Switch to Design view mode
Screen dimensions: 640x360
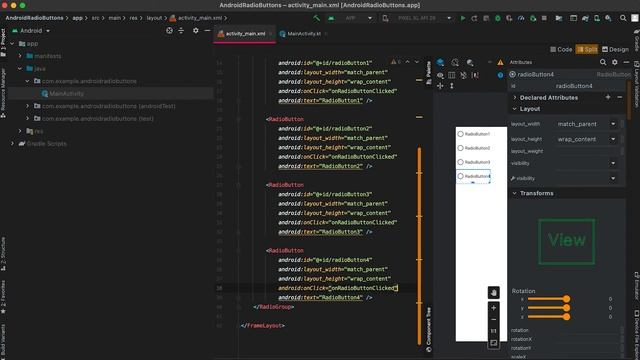point(615,49)
